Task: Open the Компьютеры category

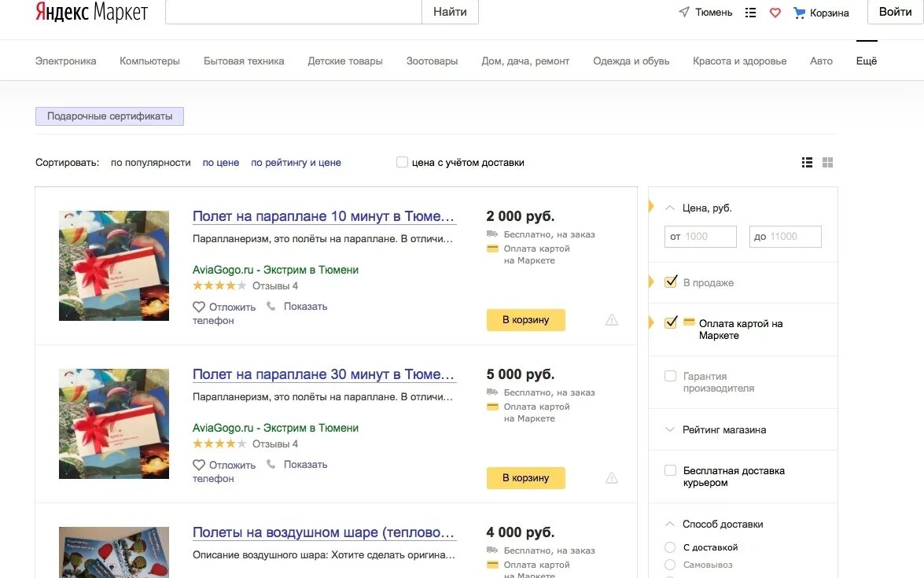Action: pos(149,61)
